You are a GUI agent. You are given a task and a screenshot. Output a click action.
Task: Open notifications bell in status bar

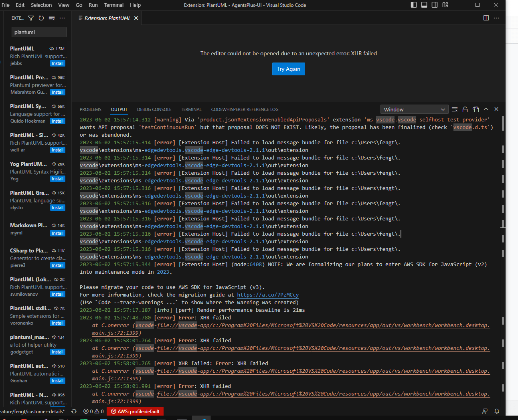point(496,411)
